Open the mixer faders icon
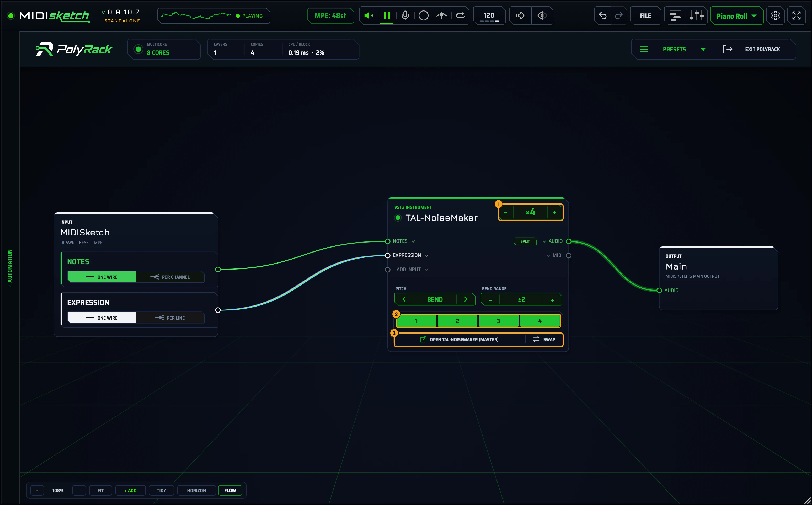Screen dimensions: 812x505 point(697,16)
